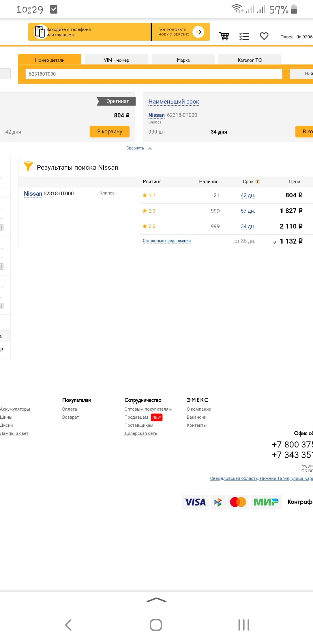Tap the Visa payment logo
This screenshot has width=313, height=644.
195,502
